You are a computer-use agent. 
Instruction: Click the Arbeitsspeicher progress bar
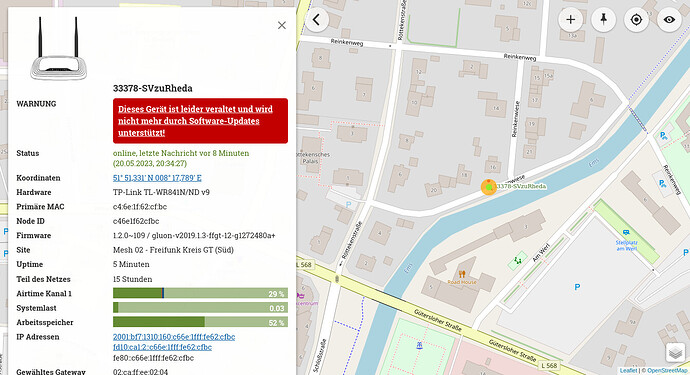pos(200,322)
